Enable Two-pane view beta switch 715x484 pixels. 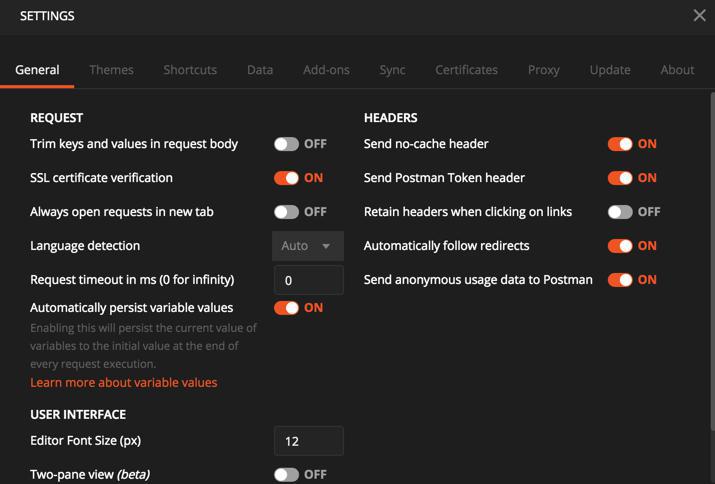click(287, 474)
